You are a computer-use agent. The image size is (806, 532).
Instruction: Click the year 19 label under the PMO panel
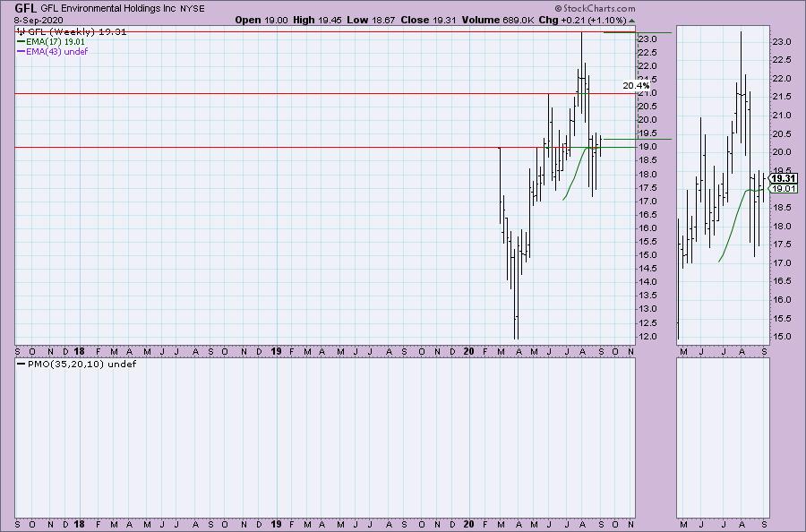276,524
